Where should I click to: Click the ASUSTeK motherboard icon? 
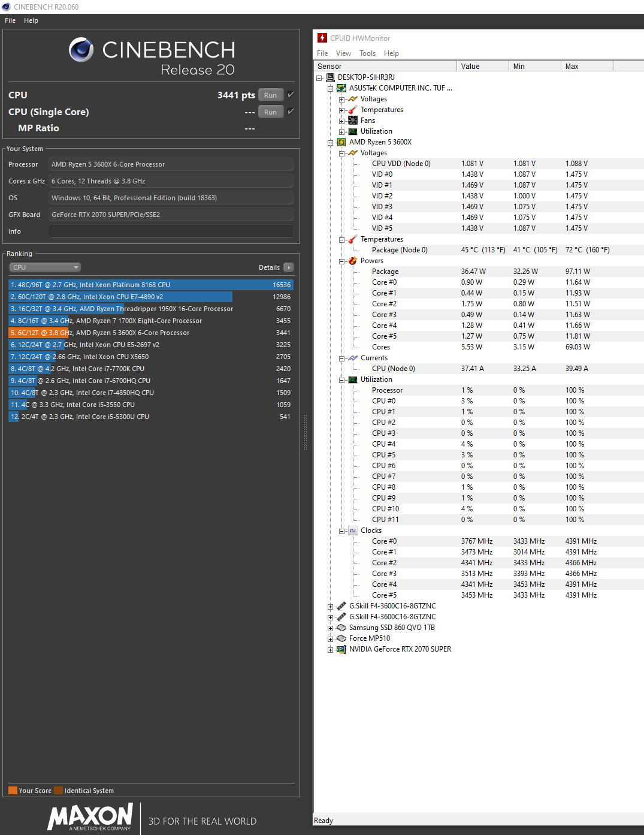click(341, 88)
